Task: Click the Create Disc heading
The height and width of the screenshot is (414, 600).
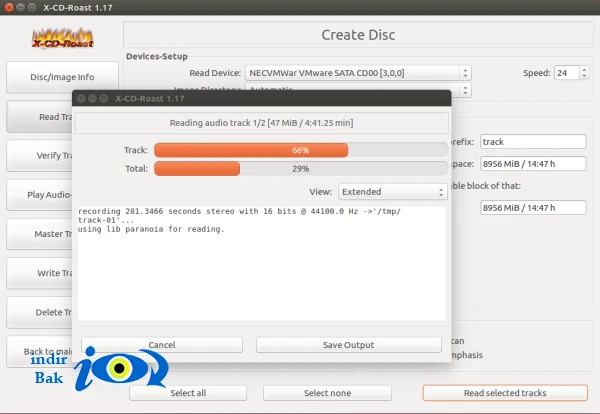Action: [358, 35]
